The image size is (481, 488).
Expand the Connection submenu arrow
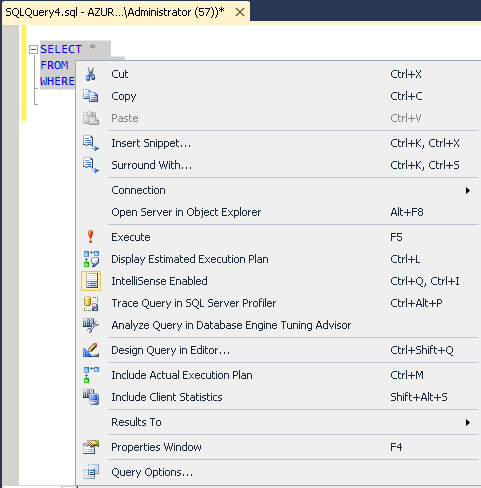tap(468, 190)
